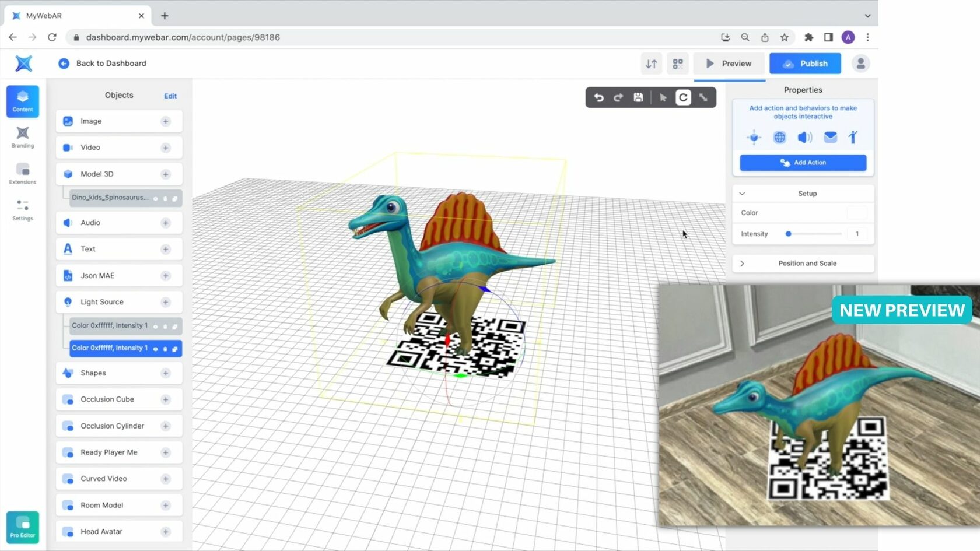Delete the selected blue light source

(165, 349)
